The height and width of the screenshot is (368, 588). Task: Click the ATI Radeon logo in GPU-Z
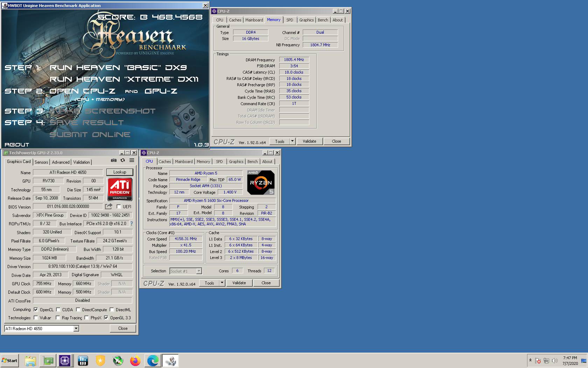(x=120, y=189)
